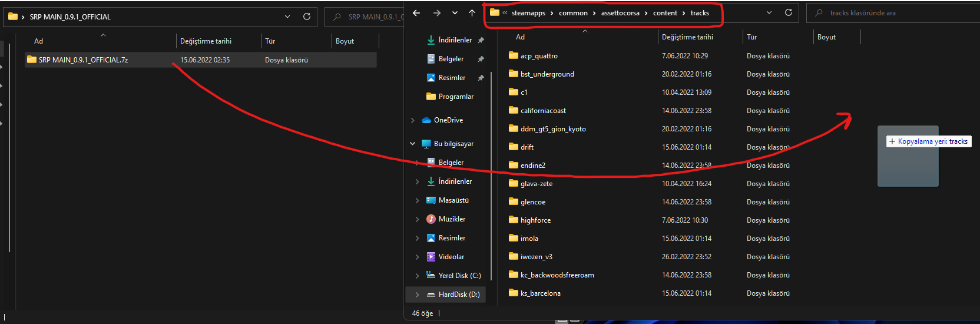This screenshot has height=324, width=980.
Task: Open pinned Resimler quick access item
Action: tap(452, 78)
